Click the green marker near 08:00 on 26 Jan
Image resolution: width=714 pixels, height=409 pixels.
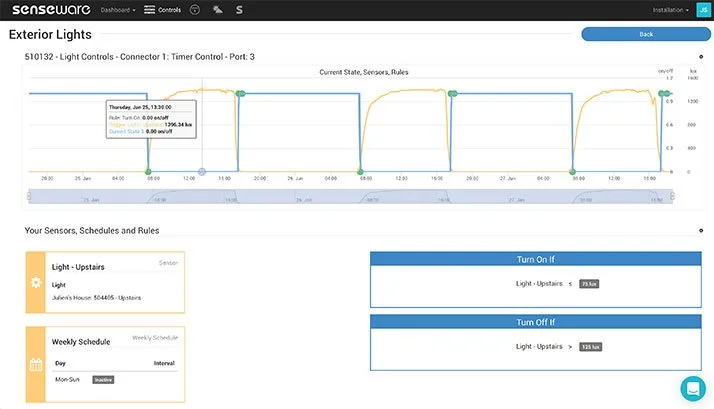tap(360, 172)
